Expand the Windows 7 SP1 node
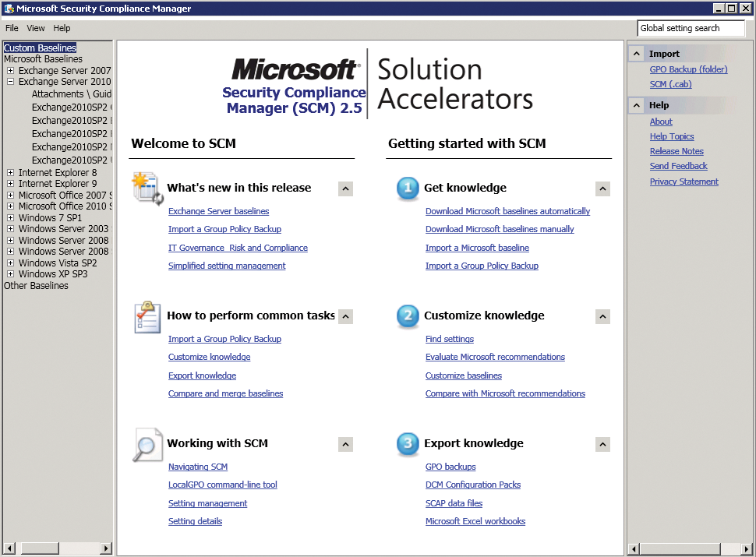The height and width of the screenshot is (557, 756). 9,217
